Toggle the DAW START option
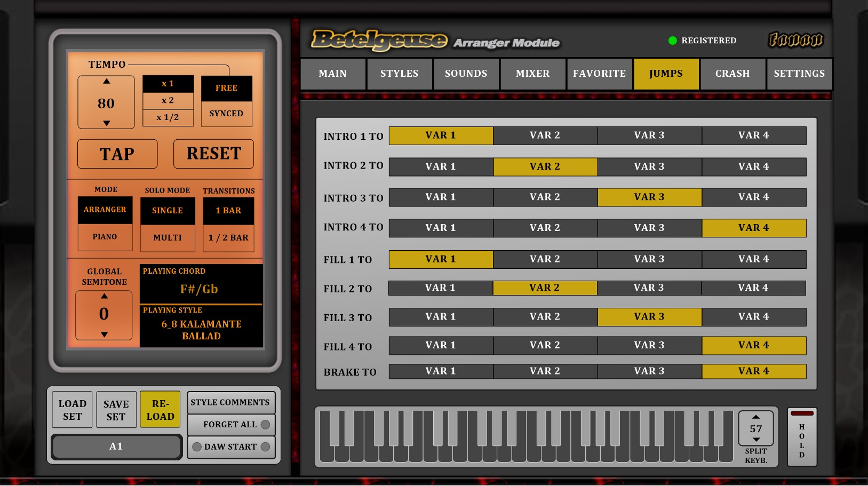This screenshot has width=868, height=486. pyautogui.click(x=265, y=447)
